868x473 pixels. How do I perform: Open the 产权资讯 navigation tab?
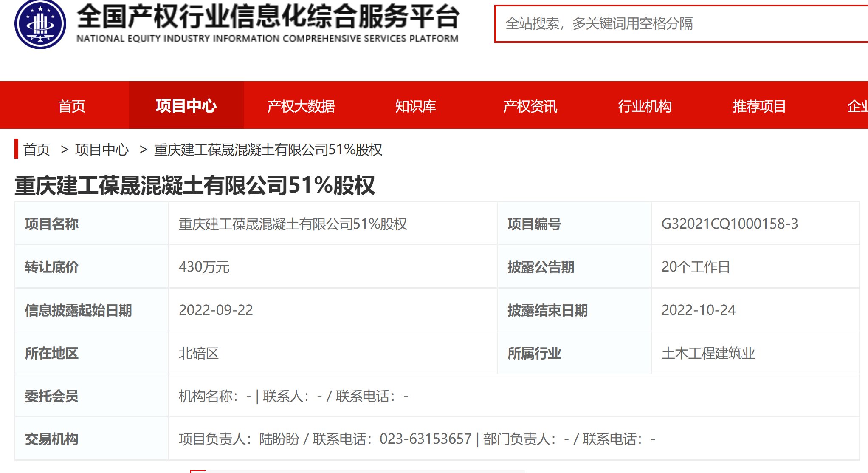(530, 106)
